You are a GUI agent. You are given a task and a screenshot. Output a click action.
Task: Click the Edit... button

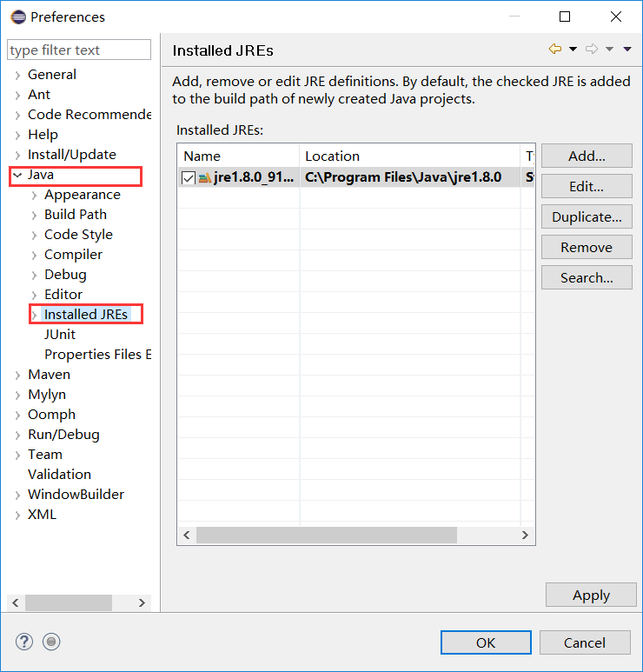pyautogui.click(x=587, y=186)
